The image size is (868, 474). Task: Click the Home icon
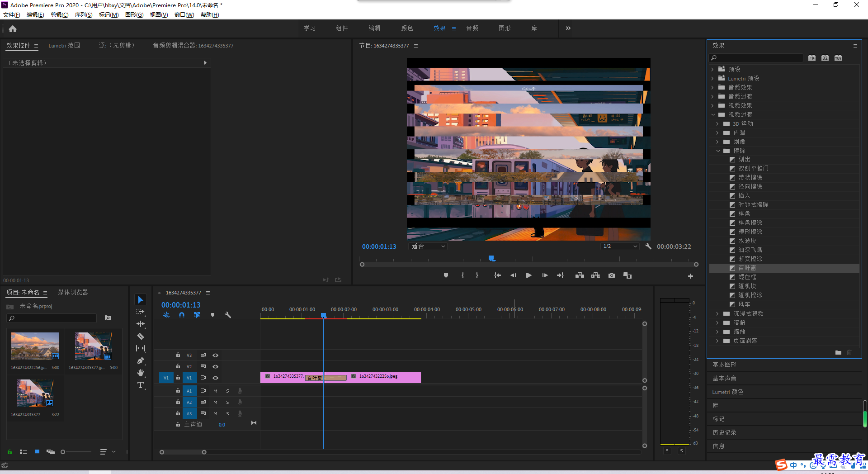(x=13, y=29)
